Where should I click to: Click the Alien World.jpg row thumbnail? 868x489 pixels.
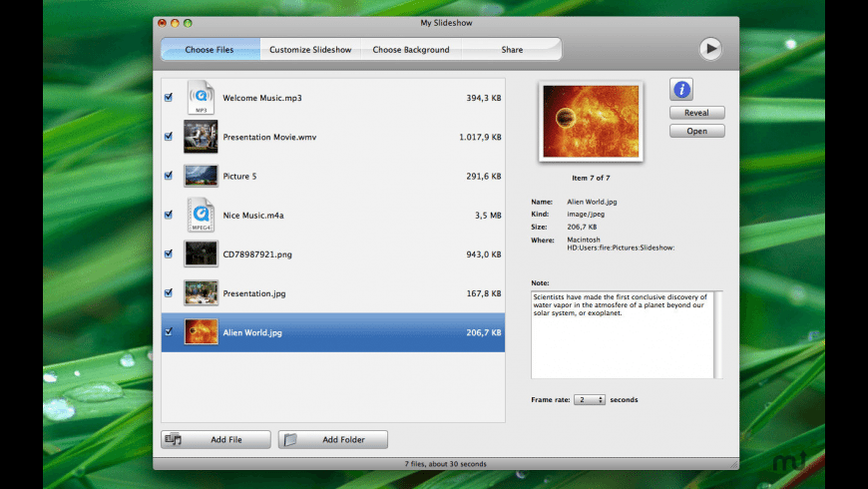click(x=201, y=332)
